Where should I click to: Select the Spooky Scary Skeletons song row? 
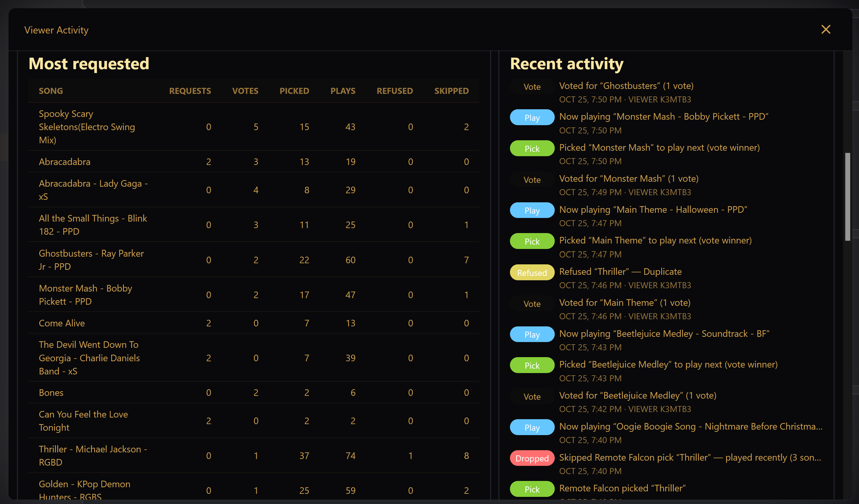click(x=254, y=127)
